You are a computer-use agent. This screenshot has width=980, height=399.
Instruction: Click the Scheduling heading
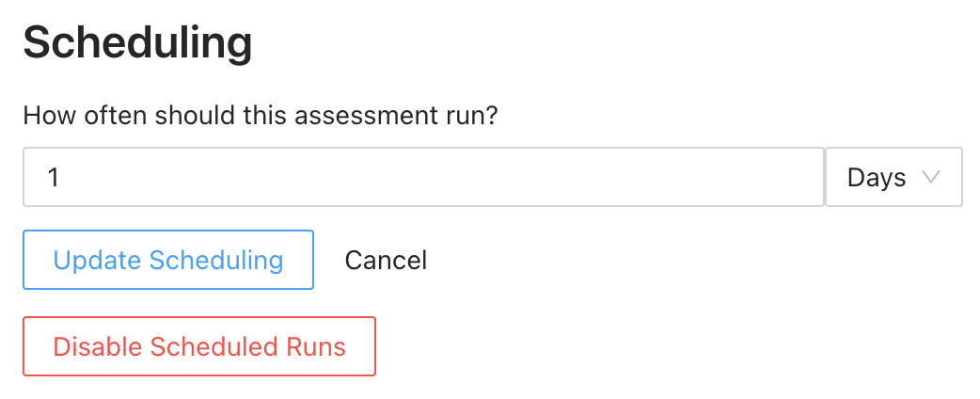point(137,42)
